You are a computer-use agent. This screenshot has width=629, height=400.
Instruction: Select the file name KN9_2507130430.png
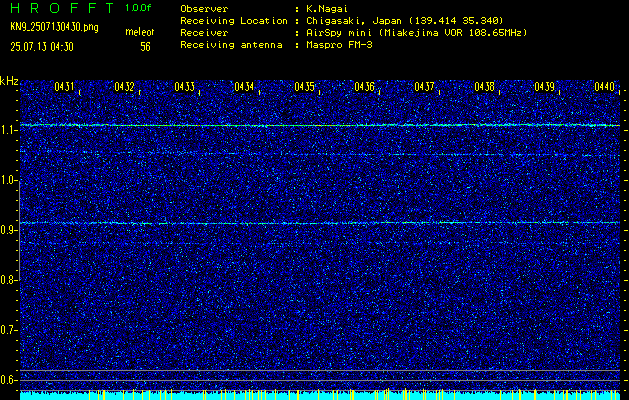click(54, 27)
